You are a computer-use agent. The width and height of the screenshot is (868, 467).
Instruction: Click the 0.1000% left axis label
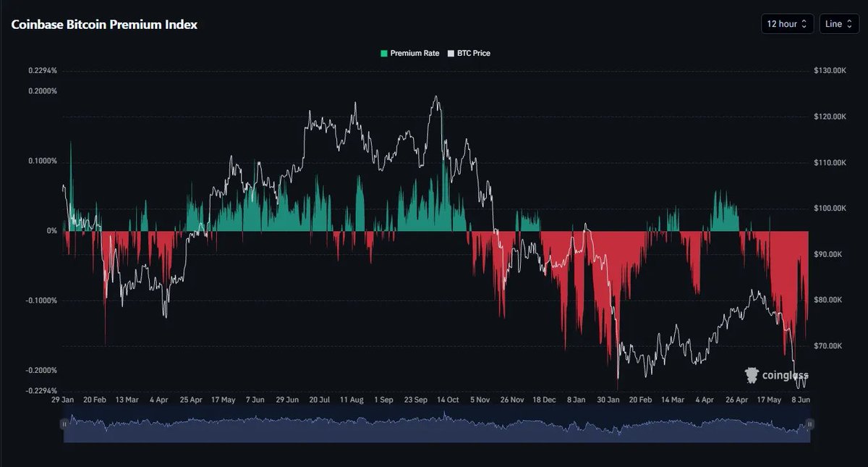pos(43,161)
